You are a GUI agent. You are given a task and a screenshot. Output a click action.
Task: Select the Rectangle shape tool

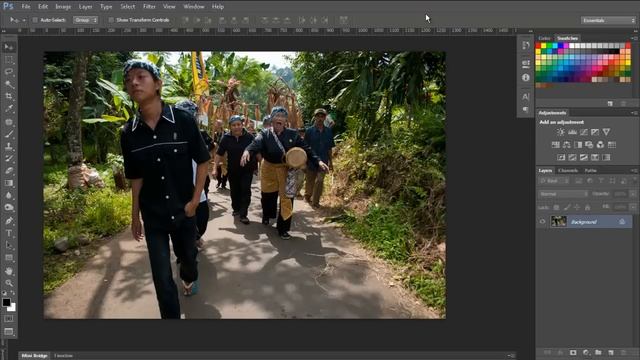9,258
